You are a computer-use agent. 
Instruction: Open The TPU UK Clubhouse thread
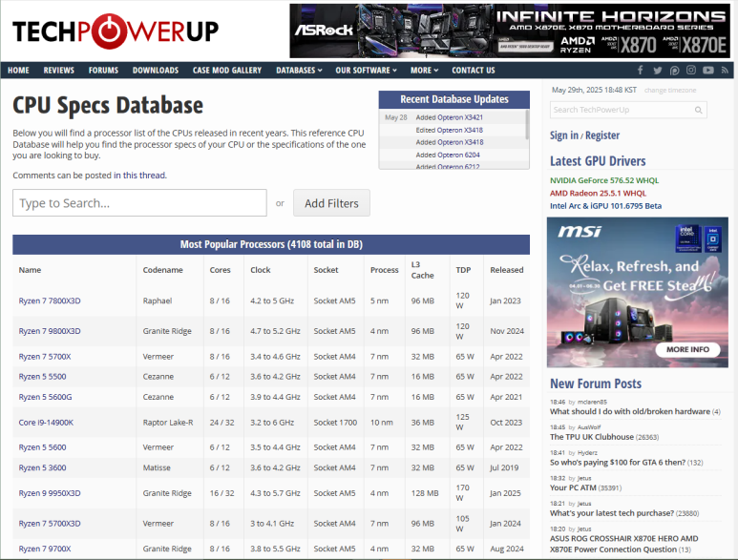tap(592, 437)
